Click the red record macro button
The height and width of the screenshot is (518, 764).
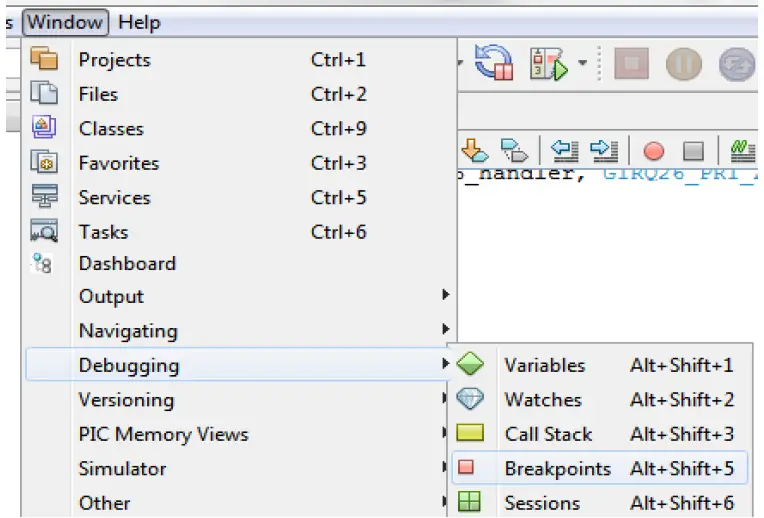653,151
